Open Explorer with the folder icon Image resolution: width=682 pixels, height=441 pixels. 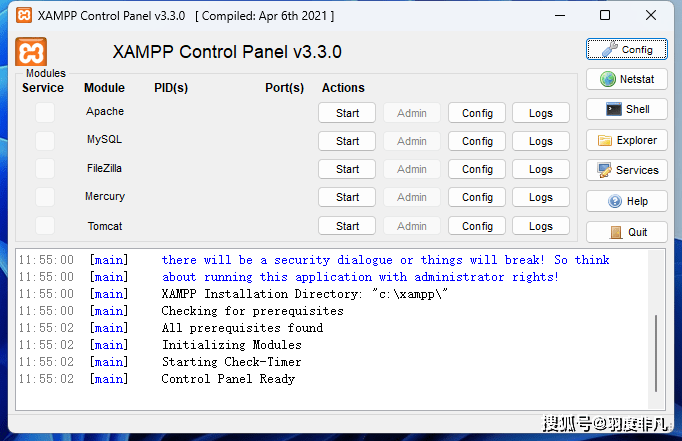(626, 141)
